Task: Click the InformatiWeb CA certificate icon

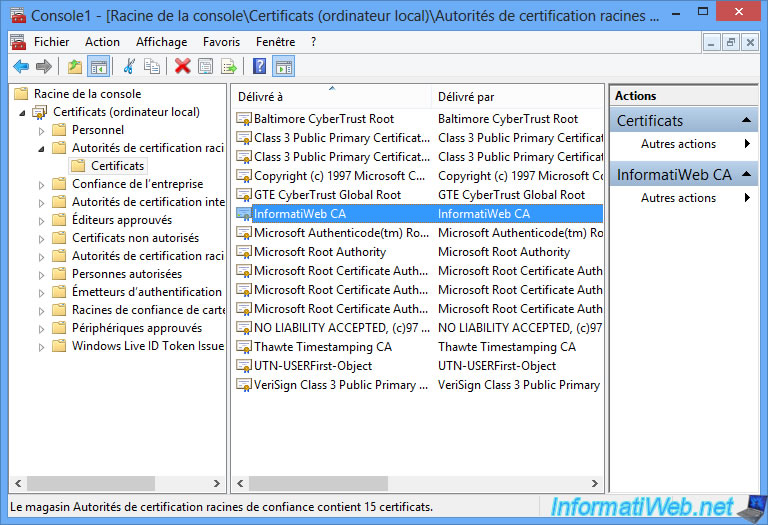Action: 243,214
